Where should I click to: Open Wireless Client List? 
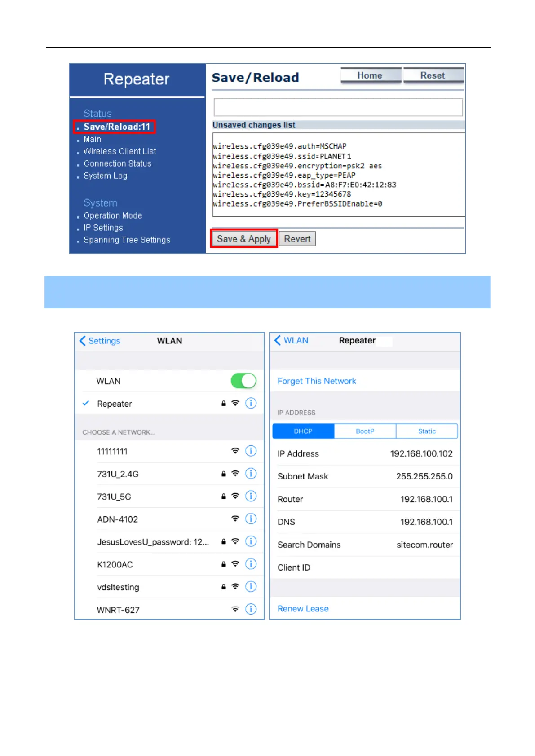[x=119, y=151]
